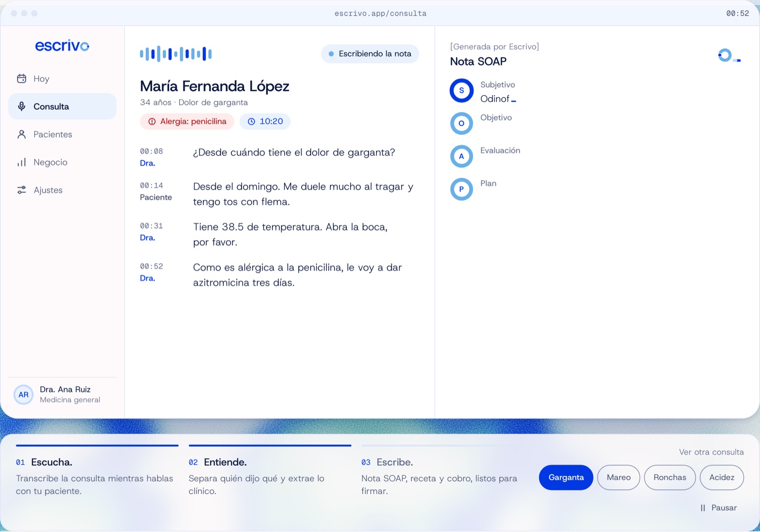The height and width of the screenshot is (532, 760).
Task: Choose the Ronchas consultation
Action: pyautogui.click(x=670, y=477)
